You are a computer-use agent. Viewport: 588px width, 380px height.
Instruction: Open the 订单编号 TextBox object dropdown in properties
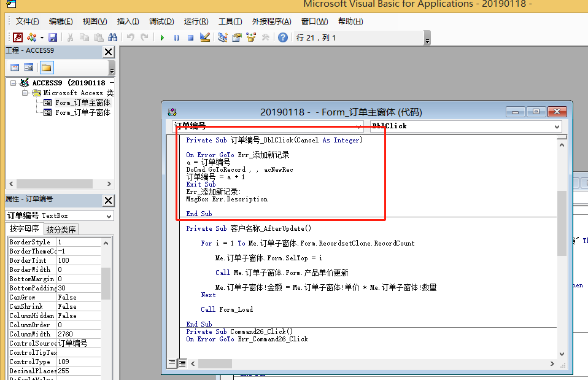click(109, 216)
